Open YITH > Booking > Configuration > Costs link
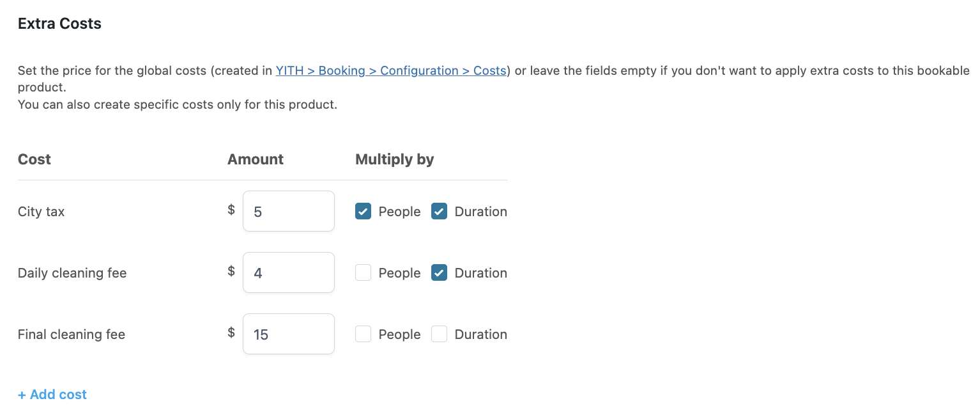The width and height of the screenshot is (980, 417). (x=391, y=71)
